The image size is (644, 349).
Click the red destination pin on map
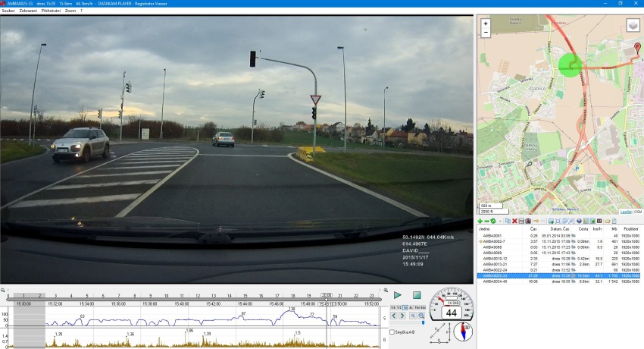[x=637, y=48]
